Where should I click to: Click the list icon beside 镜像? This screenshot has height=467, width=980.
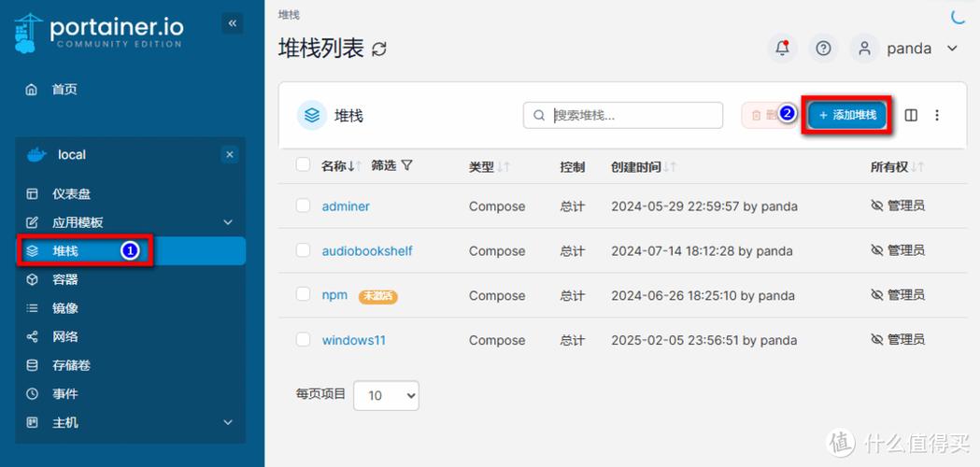[32, 308]
